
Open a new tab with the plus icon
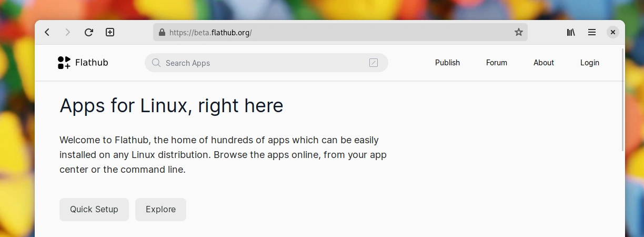[110, 32]
